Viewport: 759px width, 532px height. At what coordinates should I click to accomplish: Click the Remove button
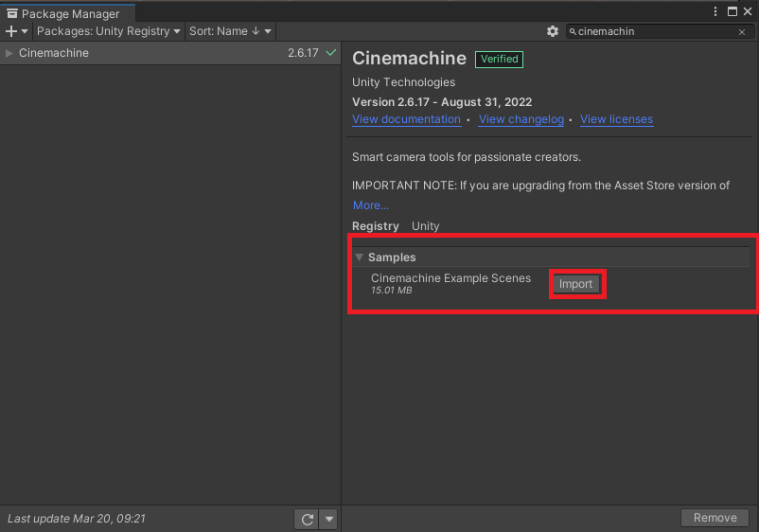click(715, 518)
